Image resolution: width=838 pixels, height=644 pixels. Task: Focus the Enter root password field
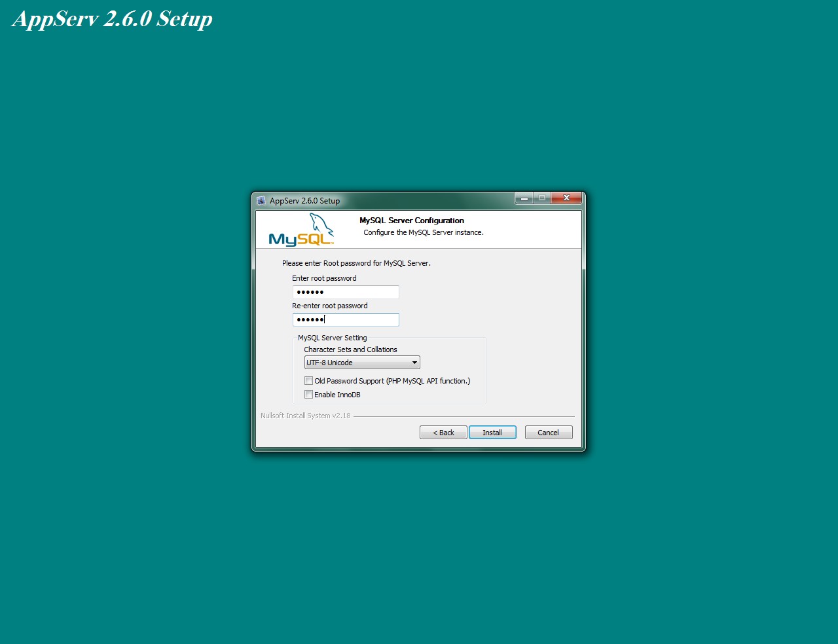coord(346,292)
